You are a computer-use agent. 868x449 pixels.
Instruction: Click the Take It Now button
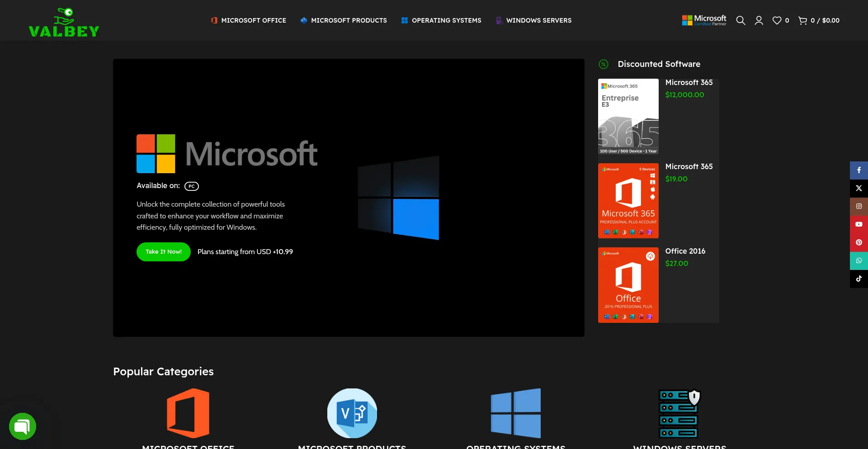tap(164, 252)
